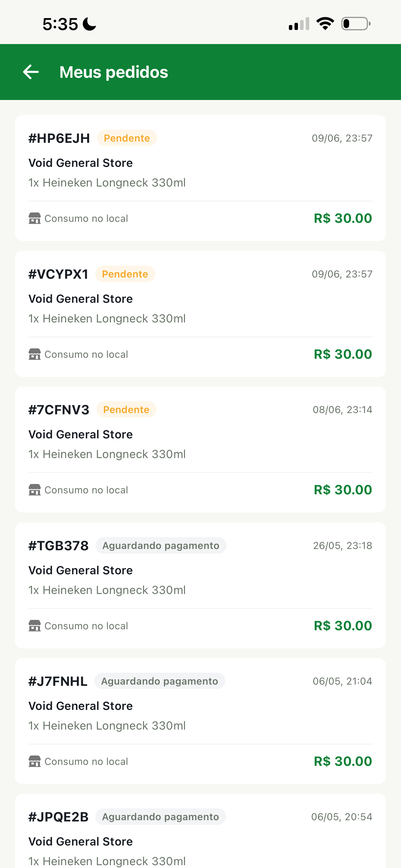Open order #HP6EJH
Image resolution: width=401 pixels, height=868 pixels.
[x=200, y=178]
